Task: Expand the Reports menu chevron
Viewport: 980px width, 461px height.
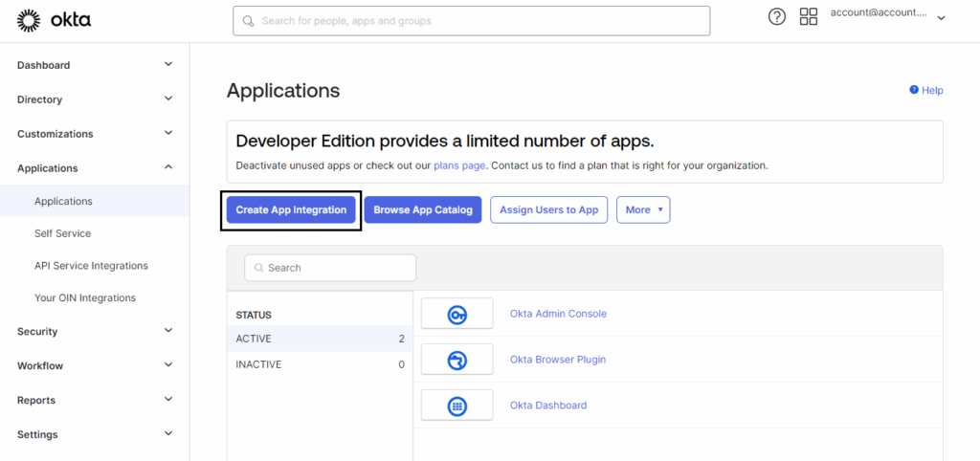Action: tap(168, 399)
